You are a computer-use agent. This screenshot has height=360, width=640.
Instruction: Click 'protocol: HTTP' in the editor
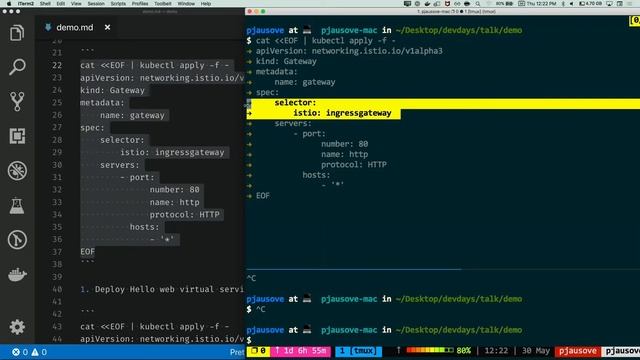184,215
